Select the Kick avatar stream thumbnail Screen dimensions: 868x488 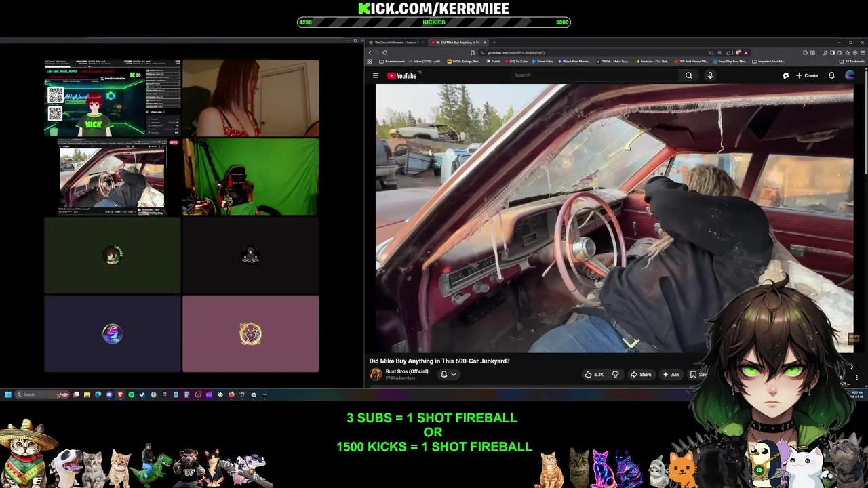tap(113, 98)
